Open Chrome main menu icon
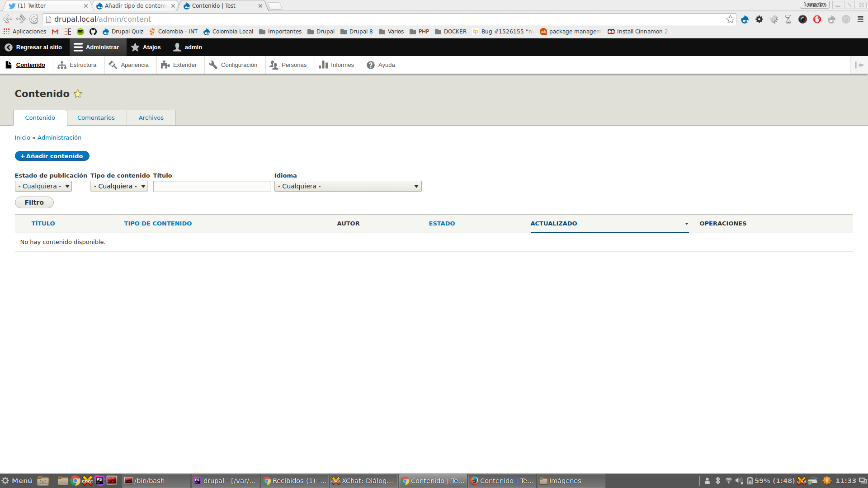 860,19
